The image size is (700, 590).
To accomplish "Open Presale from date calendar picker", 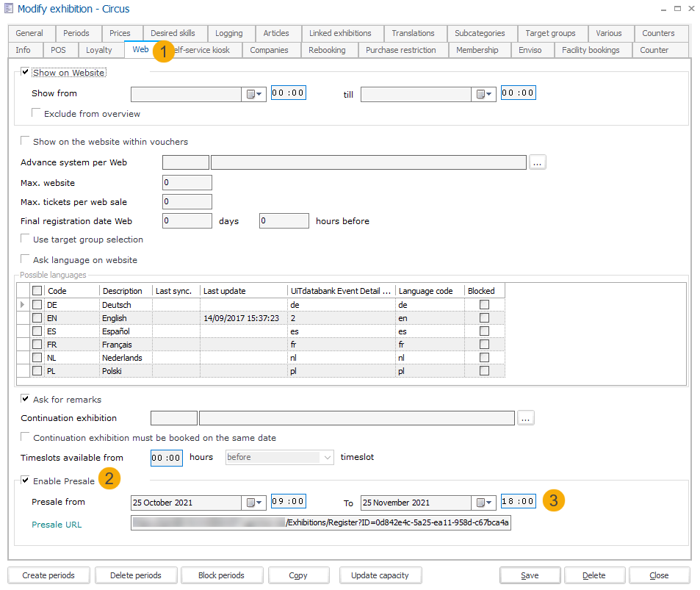I will click(x=254, y=503).
